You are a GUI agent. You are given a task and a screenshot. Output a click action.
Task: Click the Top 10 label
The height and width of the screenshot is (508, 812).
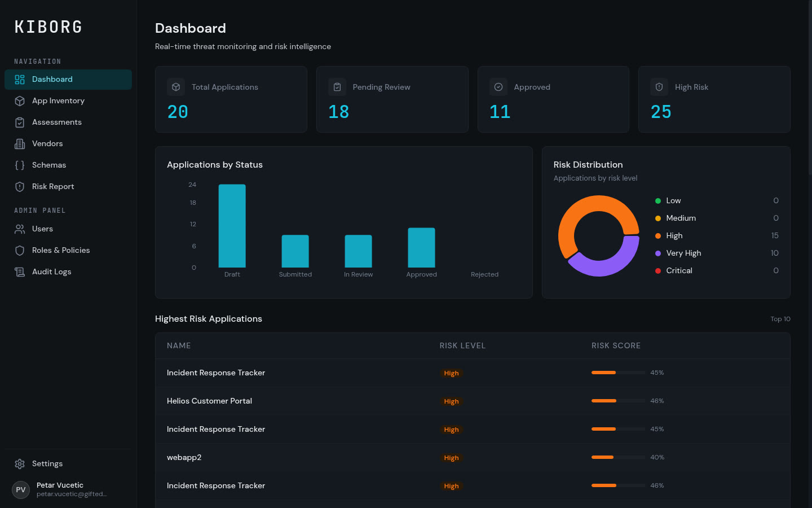tap(780, 319)
